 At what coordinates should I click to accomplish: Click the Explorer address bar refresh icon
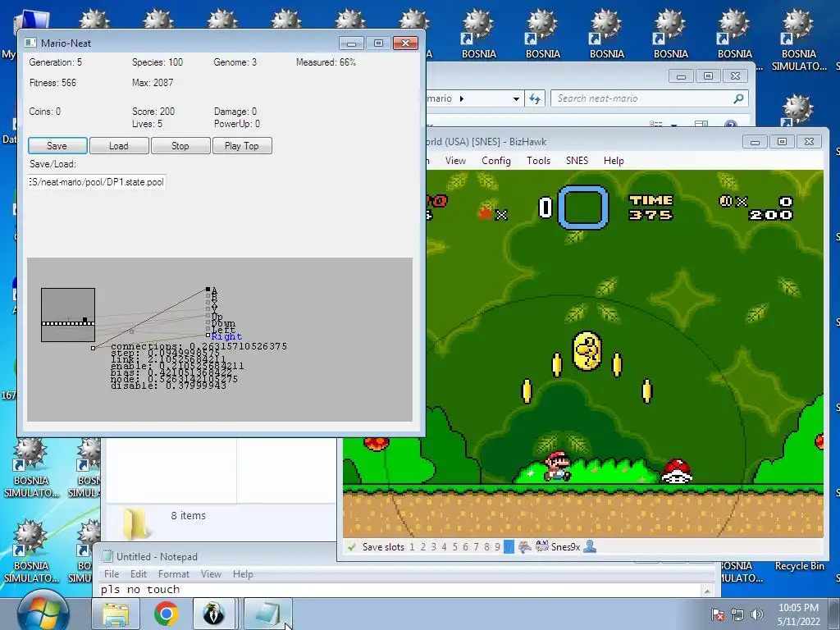click(535, 98)
